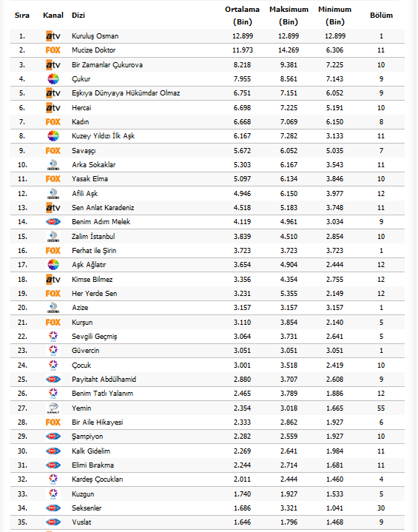The width and height of the screenshot is (418, 532).
Task: Click the Show TV logo beside Çukur
Action: coord(53,79)
